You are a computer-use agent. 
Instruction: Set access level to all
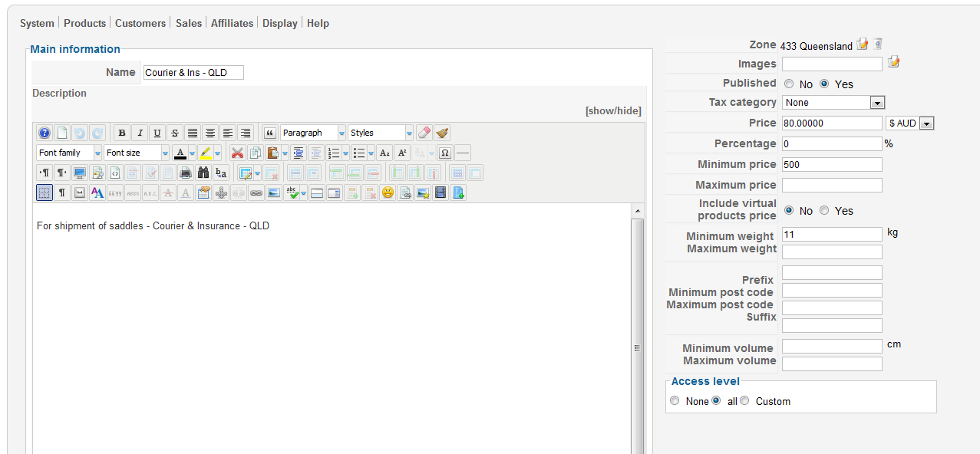717,400
